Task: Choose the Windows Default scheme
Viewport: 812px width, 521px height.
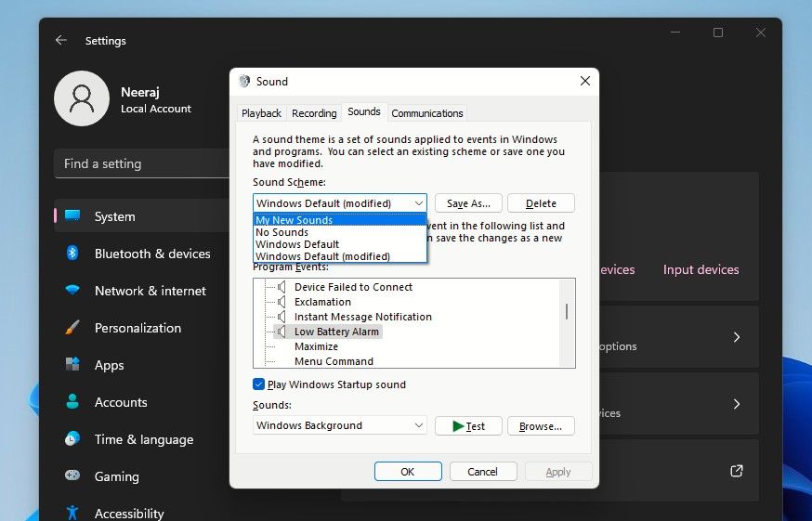Action: pyautogui.click(x=340, y=244)
